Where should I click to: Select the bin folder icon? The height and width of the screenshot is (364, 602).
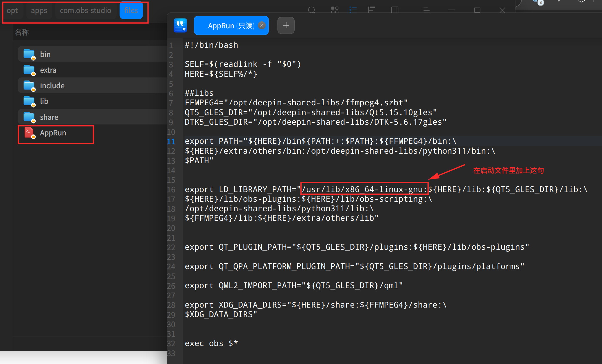click(x=29, y=54)
